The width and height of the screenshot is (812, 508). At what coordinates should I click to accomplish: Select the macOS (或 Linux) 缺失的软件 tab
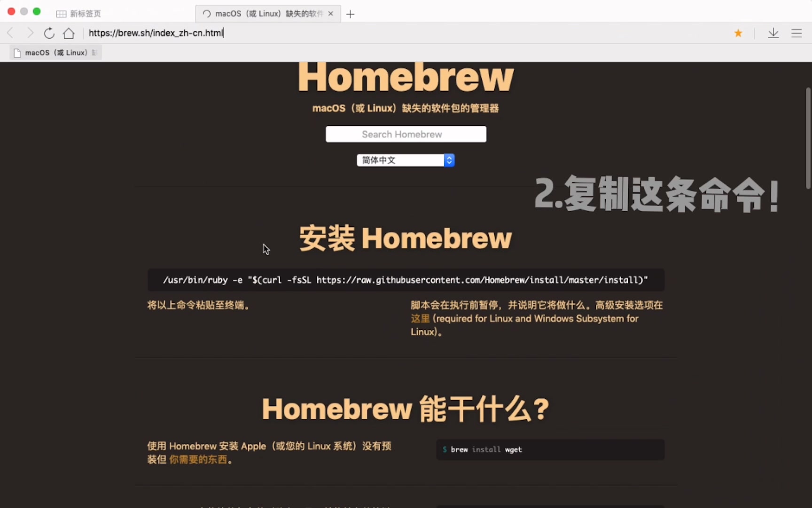click(x=268, y=14)
